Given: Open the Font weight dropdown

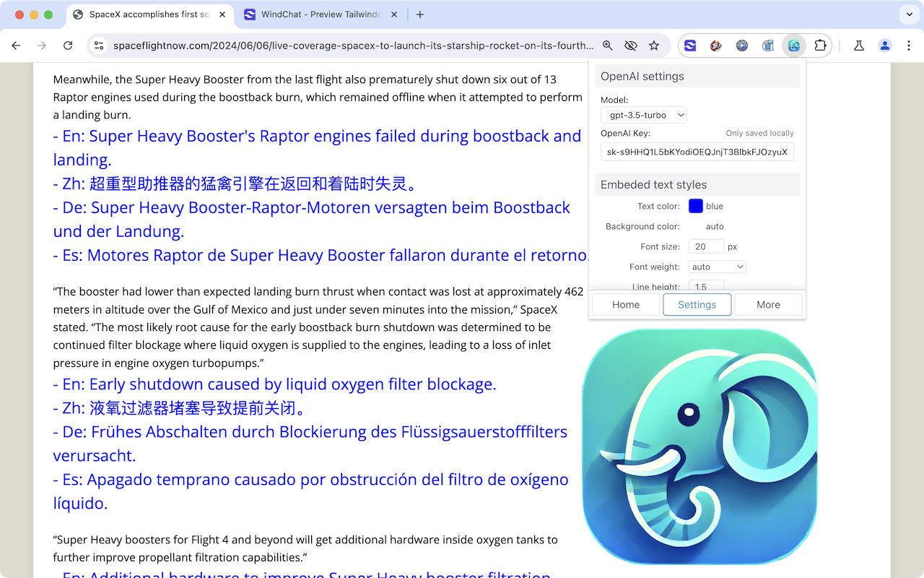Looking at the screenshot, I should click(x=718, y=267).
